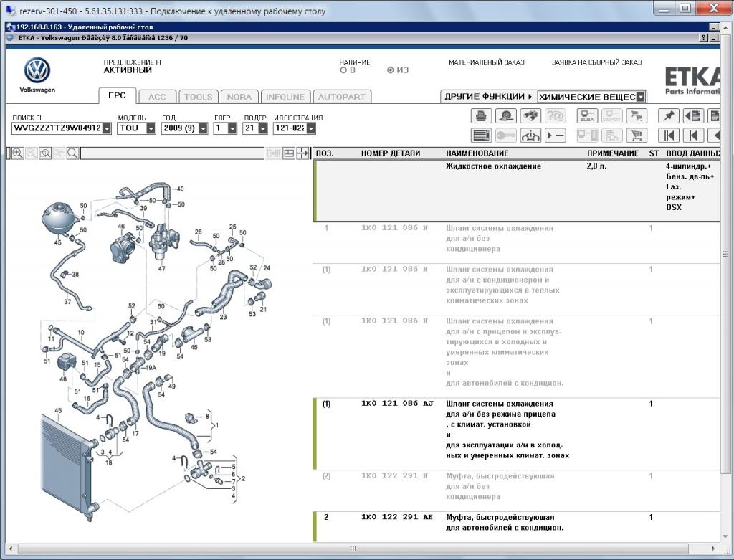Click the help question mark in the ETKA title bar
734x560 pixels.
[704, 38]
